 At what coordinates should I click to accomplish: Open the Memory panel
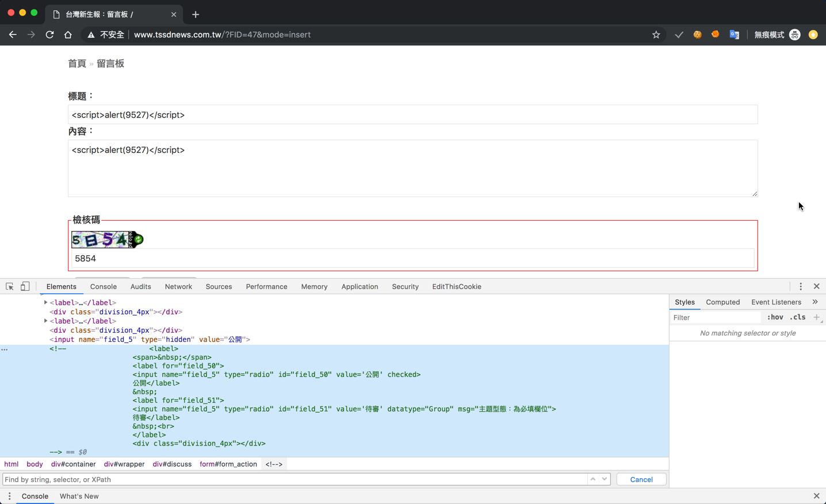click(x=314, y=287)
